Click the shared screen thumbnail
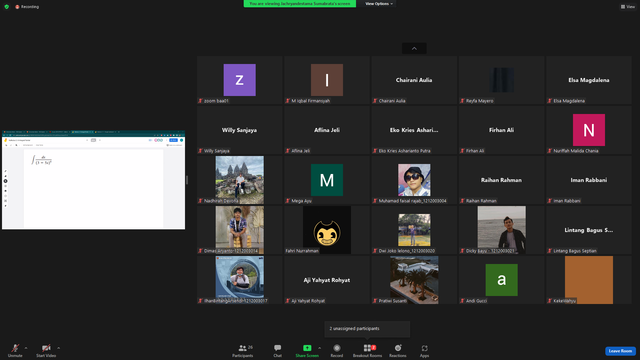The height and width of the screenshot is (360, 640). (x=93, y=180)
